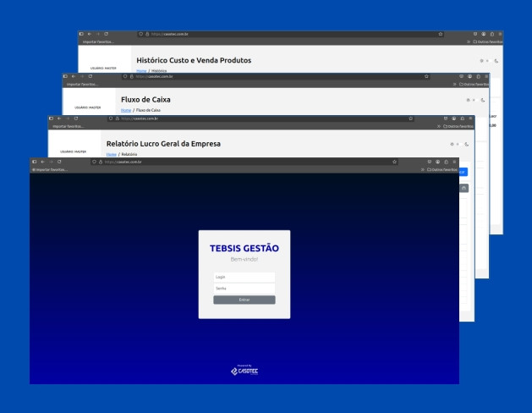Click bookmark star in login window address bar

tap(395, 161)
